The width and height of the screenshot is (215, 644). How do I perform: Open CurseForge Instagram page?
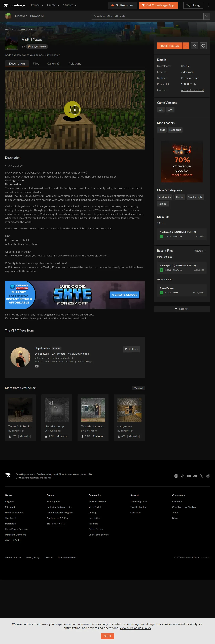tap(176, 476)
